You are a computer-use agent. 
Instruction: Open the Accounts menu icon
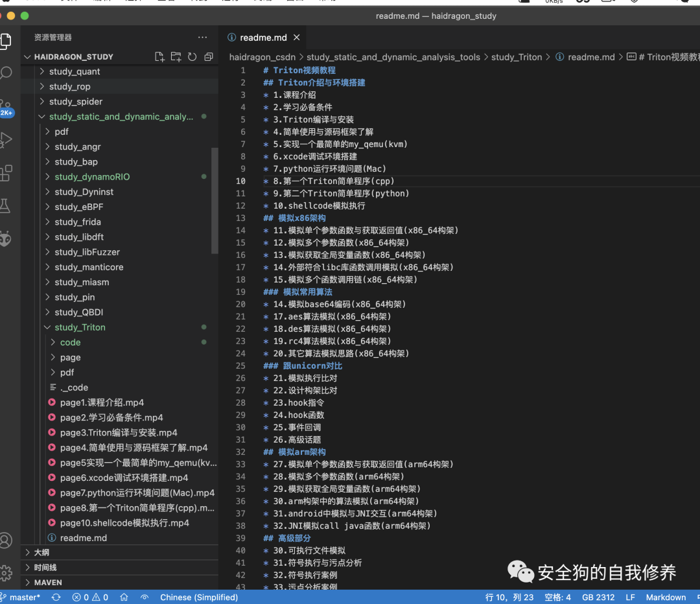pos(5,540)
